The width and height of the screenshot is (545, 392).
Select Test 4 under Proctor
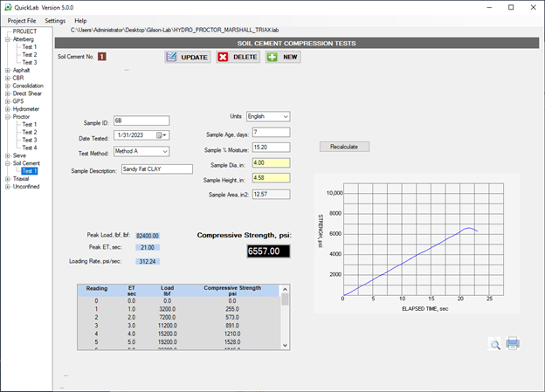pyautogui.click(x=30, y=148)
